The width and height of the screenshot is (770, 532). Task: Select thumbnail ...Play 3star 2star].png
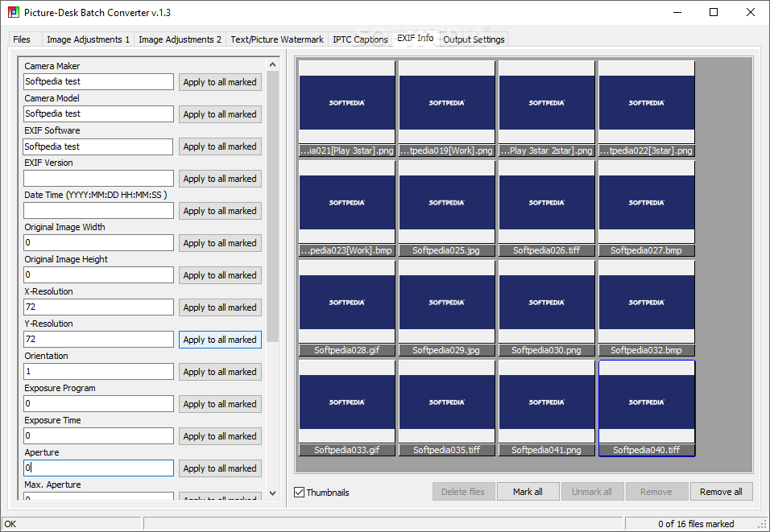pos(547,109)
